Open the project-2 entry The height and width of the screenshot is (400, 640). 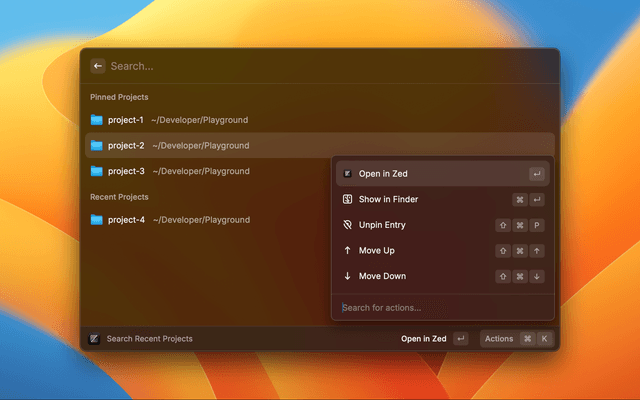[320, 145]
